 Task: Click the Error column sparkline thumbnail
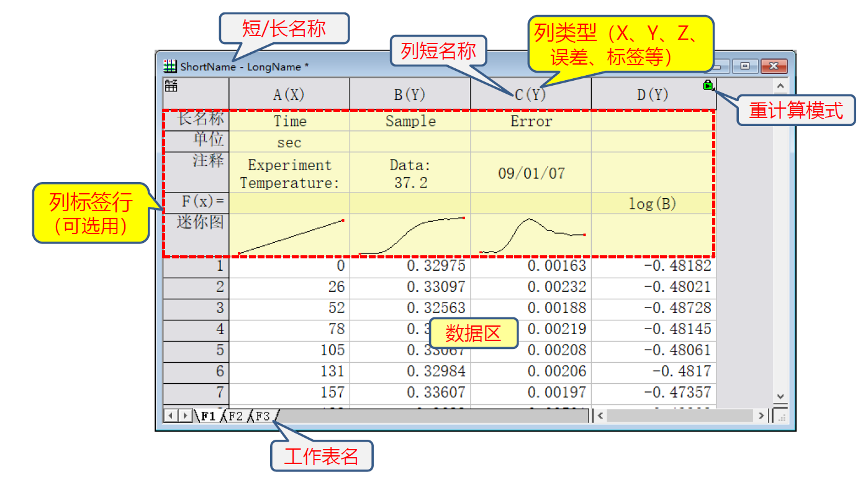tap(530, 236)
